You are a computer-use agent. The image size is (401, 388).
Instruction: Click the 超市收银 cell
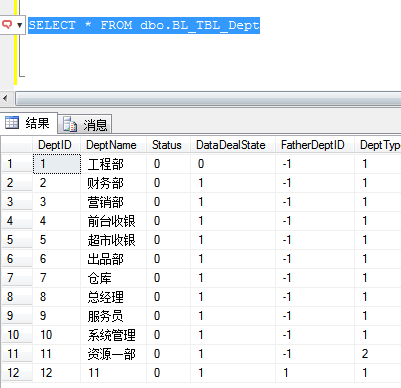click(113, 240)
